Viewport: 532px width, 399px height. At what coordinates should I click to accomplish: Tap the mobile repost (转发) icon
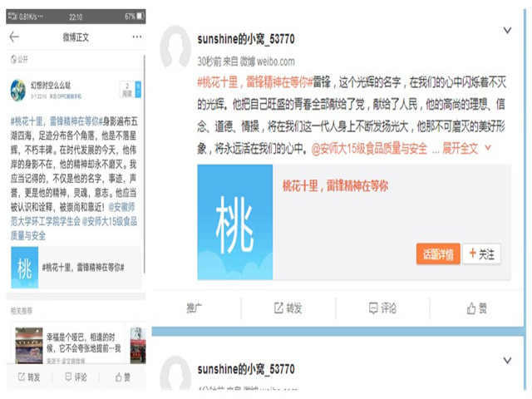click(x=27, y=377)
